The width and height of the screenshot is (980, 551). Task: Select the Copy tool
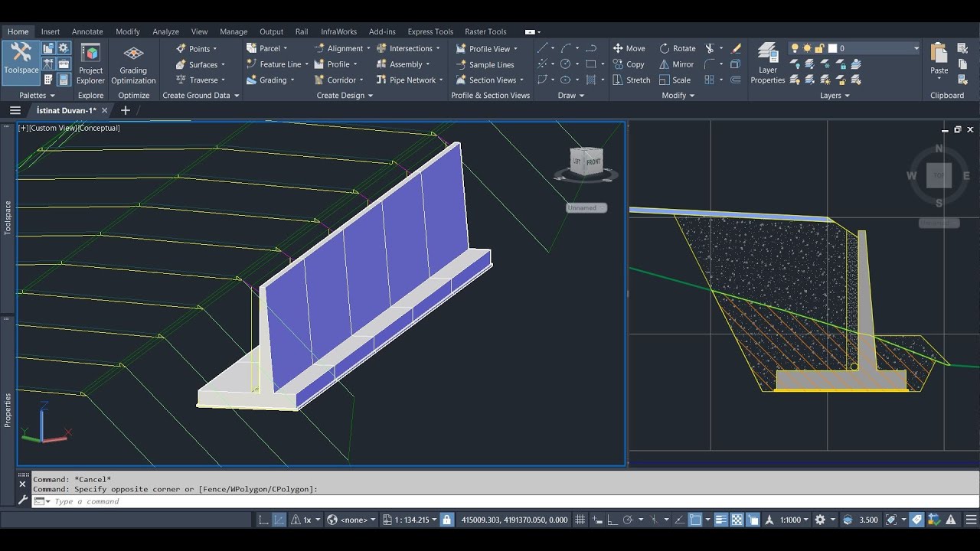click(x=629, y=64)
